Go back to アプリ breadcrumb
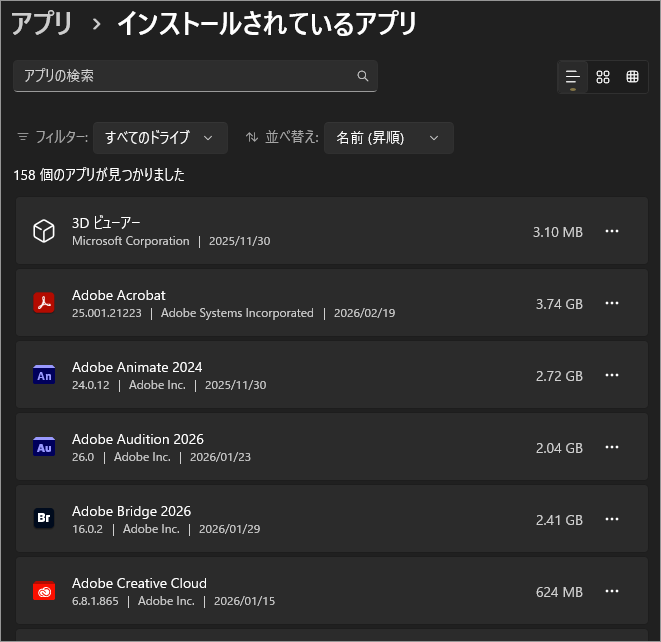Viewport: 661px width, 642px height. (x=42, y=24)
